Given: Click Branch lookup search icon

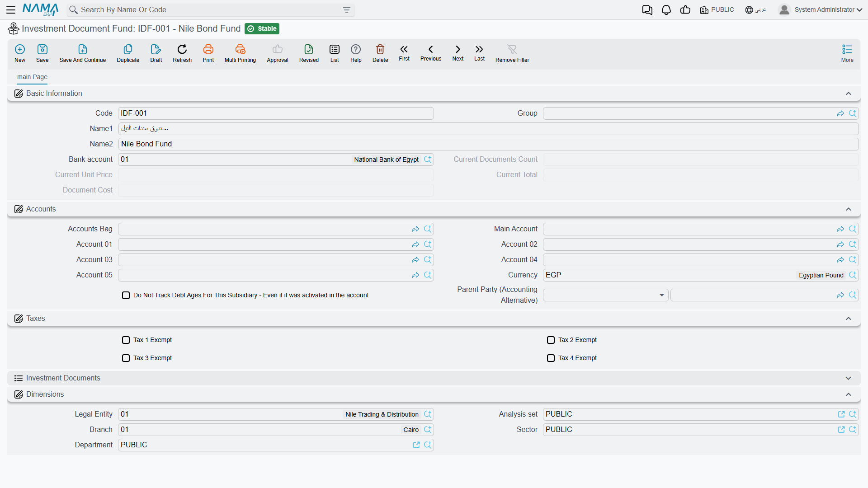Looking at the screenshot, I should click(428, 430).
